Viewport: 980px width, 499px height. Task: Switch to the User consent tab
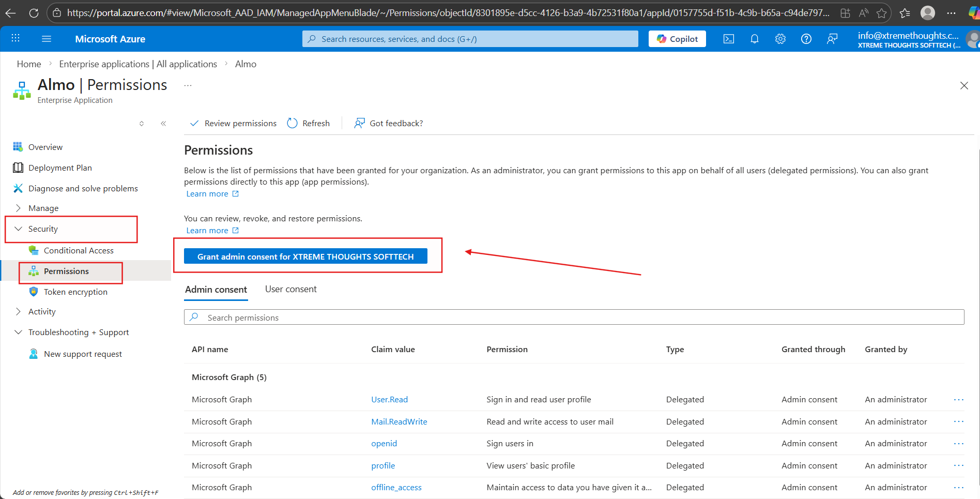click(290, 289)
